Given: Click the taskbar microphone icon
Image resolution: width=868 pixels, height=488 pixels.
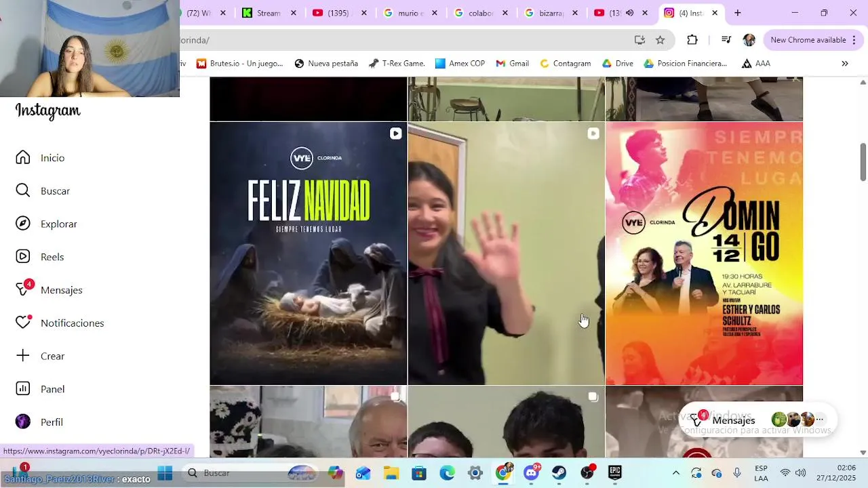Looking at the screenshot, I should [737, 473].
